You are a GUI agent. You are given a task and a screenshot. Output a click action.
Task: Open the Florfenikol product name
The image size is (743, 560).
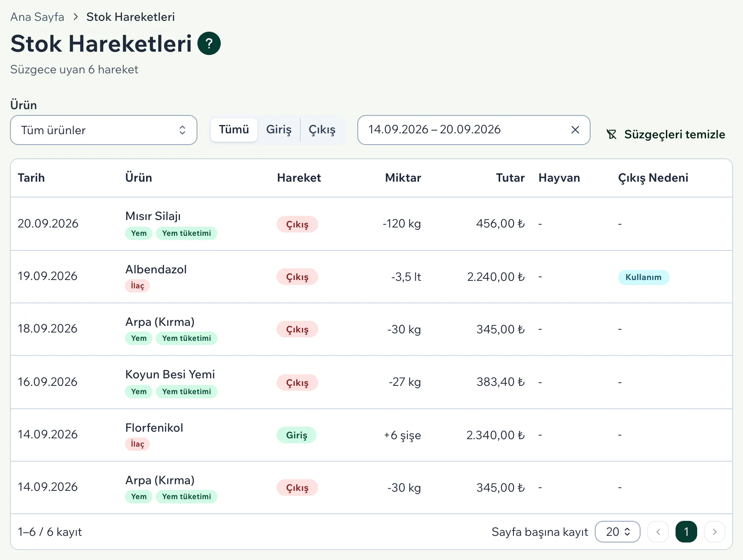[x=155, y=427]
